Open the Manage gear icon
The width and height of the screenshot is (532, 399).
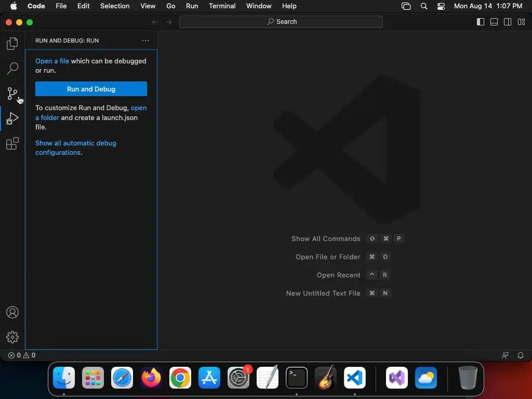coord(12,337)
